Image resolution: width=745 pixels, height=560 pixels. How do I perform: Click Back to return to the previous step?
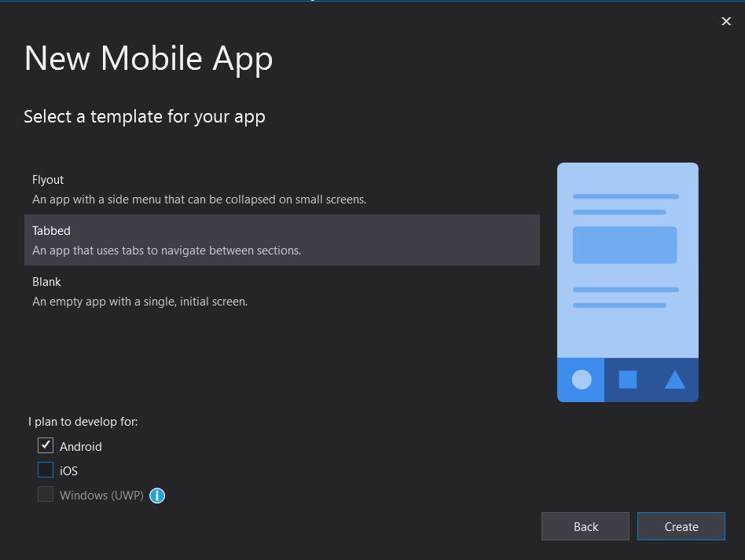click(585, 526)
